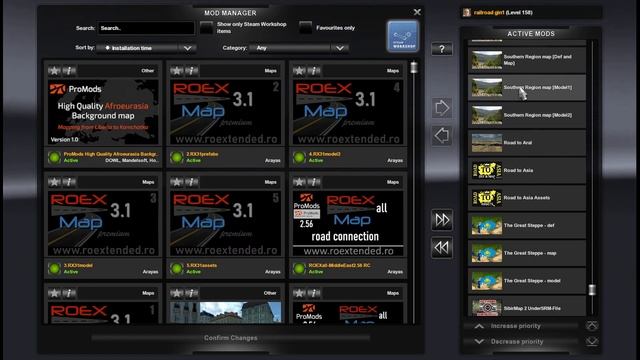Click Increase priority
This screenshot has width=640, height=360.
[521, 326]
